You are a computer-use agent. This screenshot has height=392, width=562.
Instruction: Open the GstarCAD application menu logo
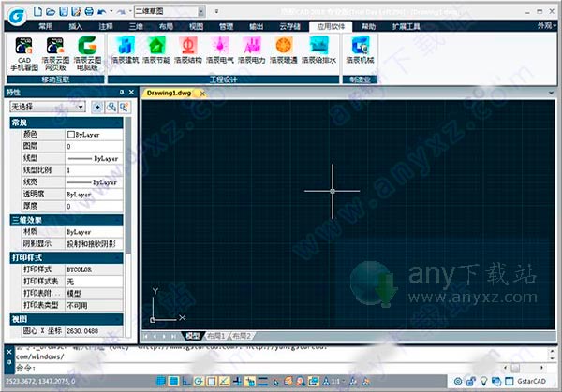(17, 15)
